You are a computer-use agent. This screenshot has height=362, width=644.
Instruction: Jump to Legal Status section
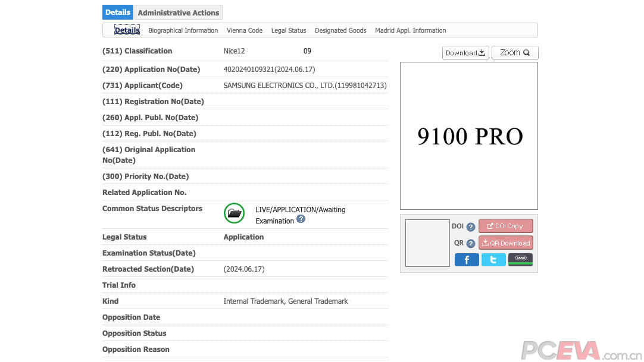289,30
